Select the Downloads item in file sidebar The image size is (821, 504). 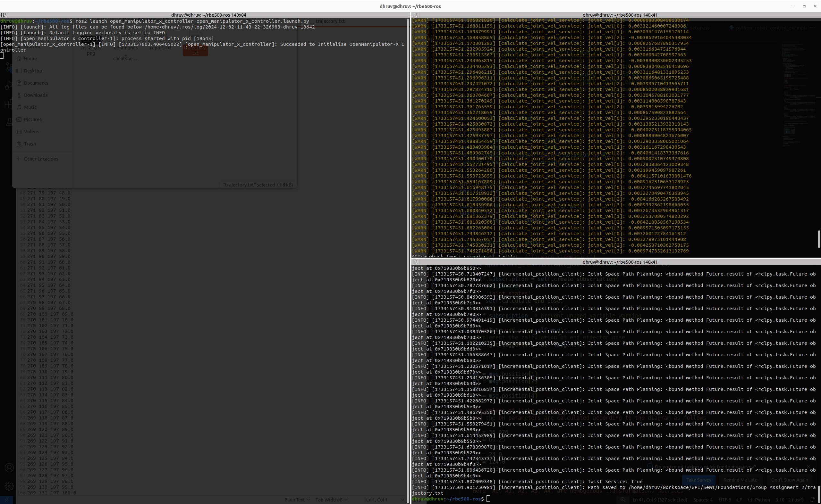(x=36, y=95)
